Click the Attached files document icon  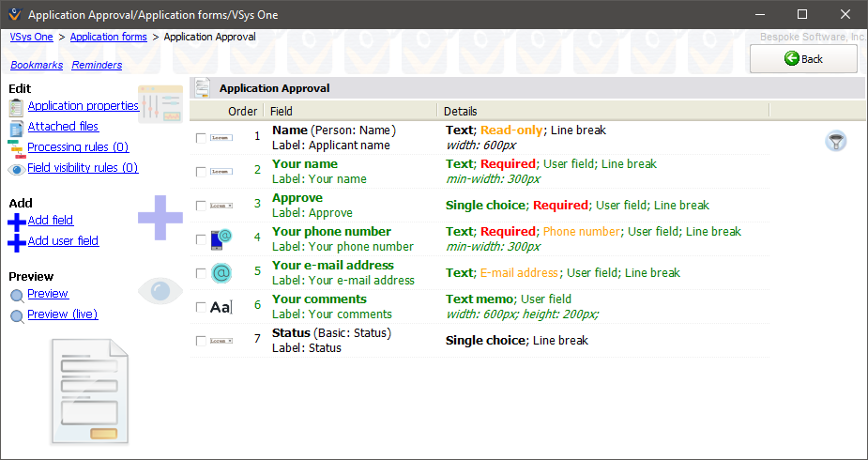(x=16, y=128)
